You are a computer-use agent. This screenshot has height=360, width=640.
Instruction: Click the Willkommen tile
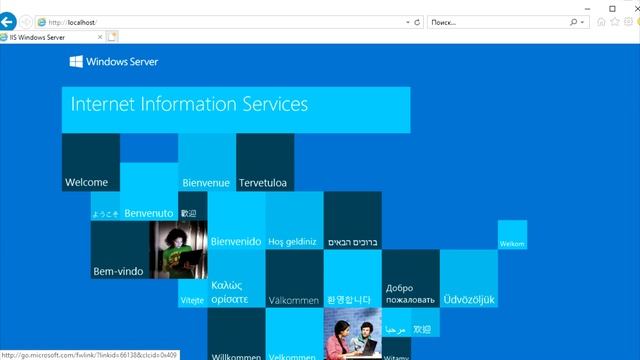point(236,334)
